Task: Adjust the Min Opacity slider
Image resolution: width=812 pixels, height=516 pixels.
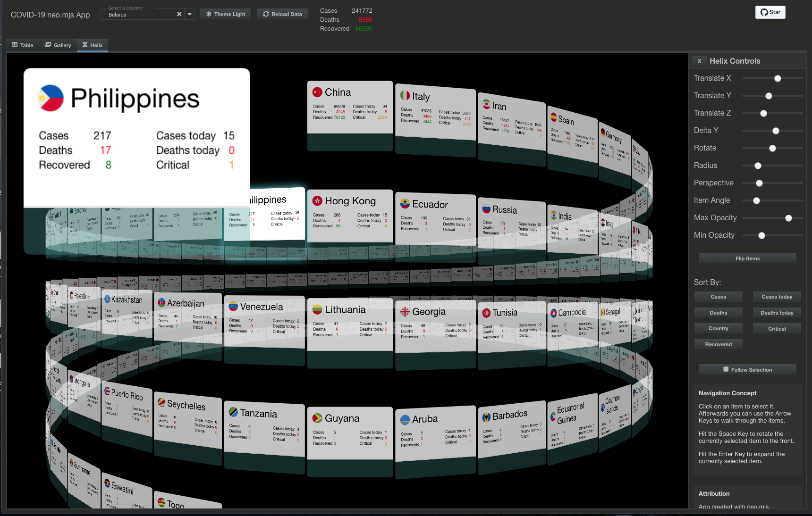Action: 772,235
